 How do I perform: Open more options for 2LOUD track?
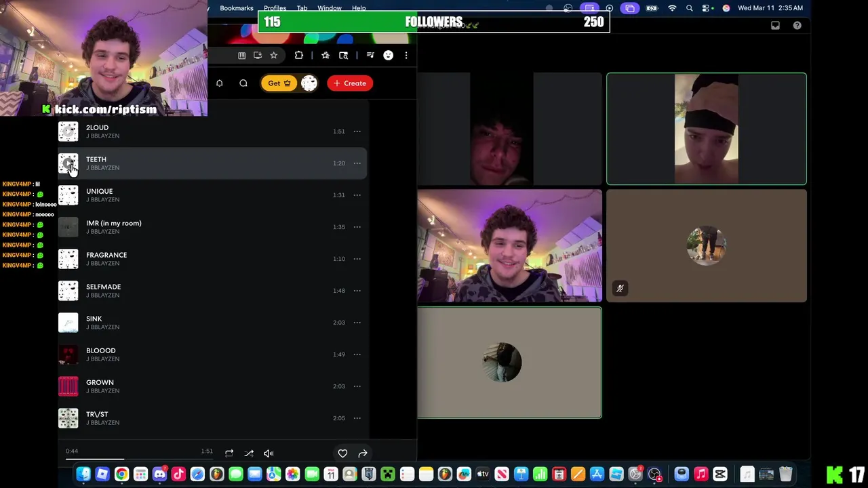click(x=357, y=131)
